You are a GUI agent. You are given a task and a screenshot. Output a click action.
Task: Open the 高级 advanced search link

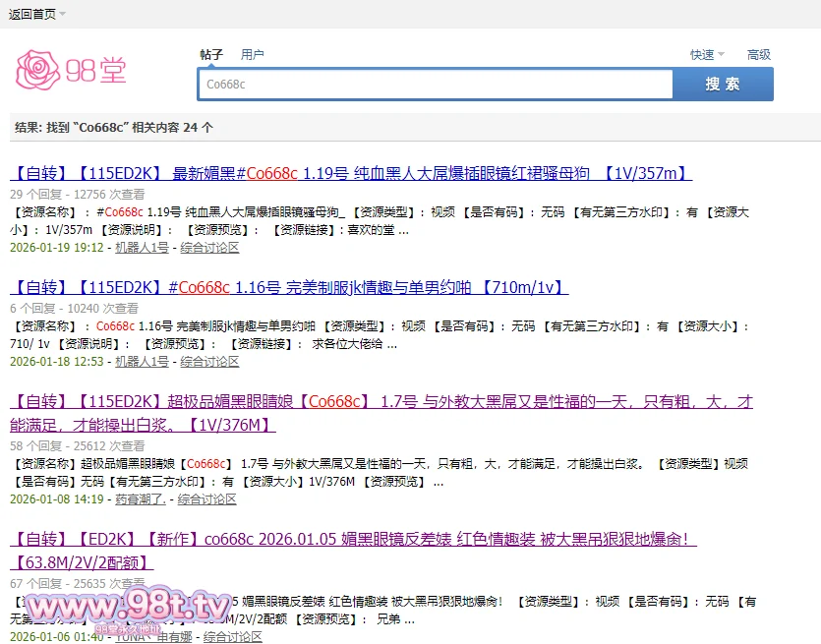click(x=758, y=55)
